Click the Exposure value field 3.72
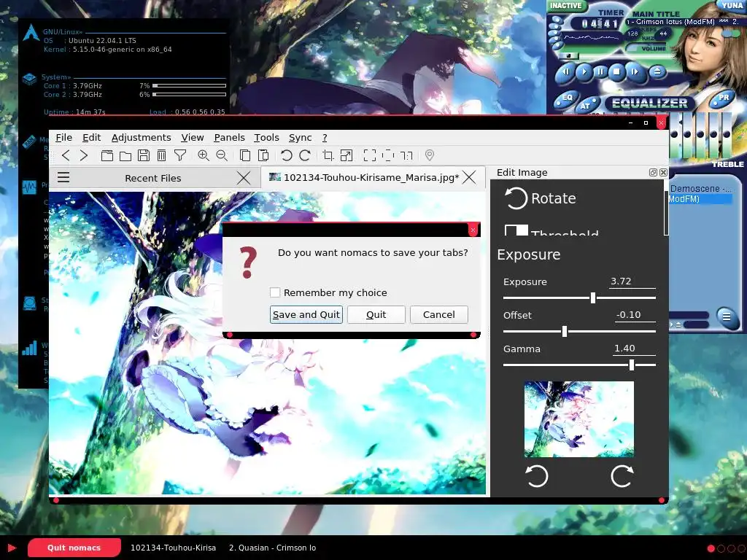Screen dimensions: 747x560 pyautogui.click(x=632, y=281)
